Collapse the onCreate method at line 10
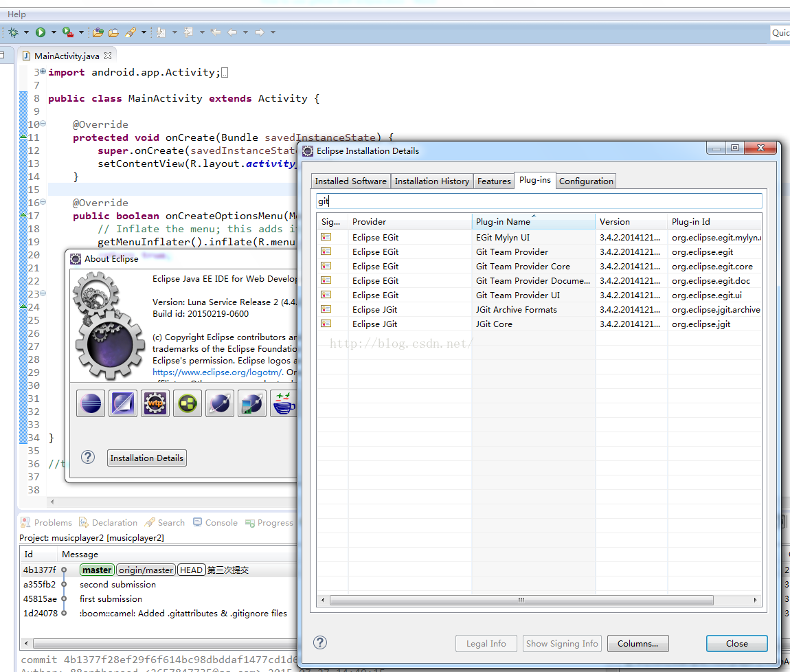Image resolution: width=790 pixels, height=672 pixels. [43, 124]
